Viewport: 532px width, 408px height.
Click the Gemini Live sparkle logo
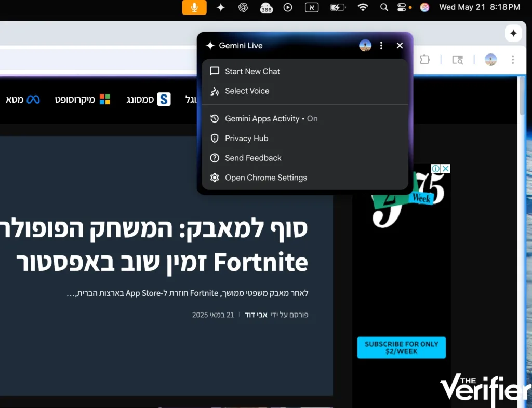(210, 45)
